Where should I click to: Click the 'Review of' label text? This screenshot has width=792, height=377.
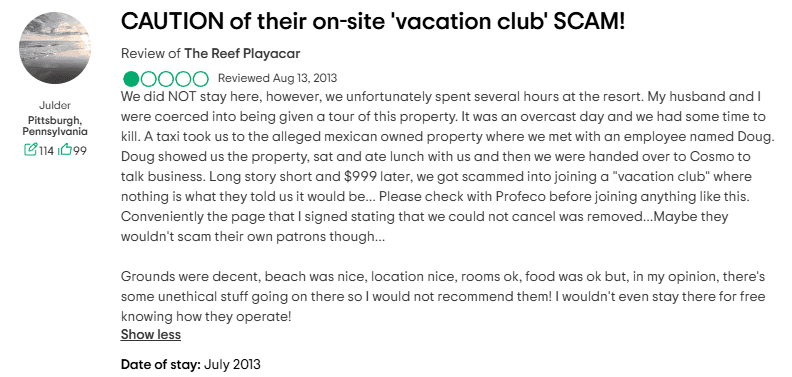click(x=151, y=54)
